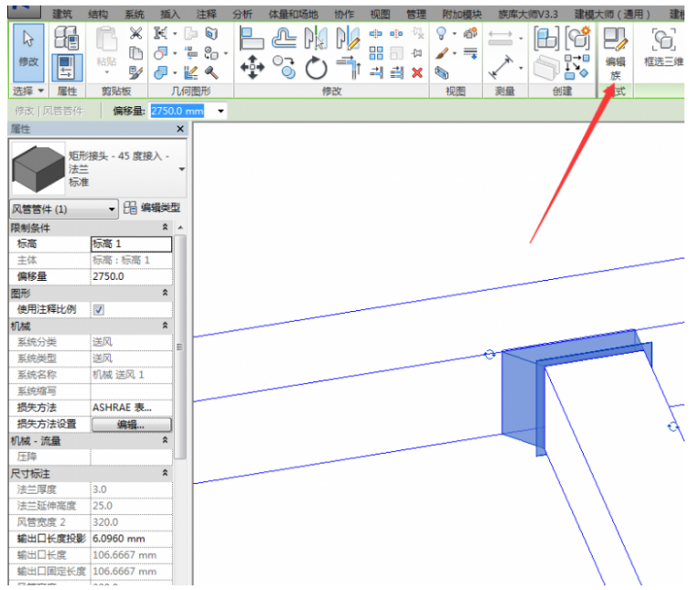This screenshot has width=700, height=590.
Task: Click the 编辑类型 button
Action: pos(153,209)
